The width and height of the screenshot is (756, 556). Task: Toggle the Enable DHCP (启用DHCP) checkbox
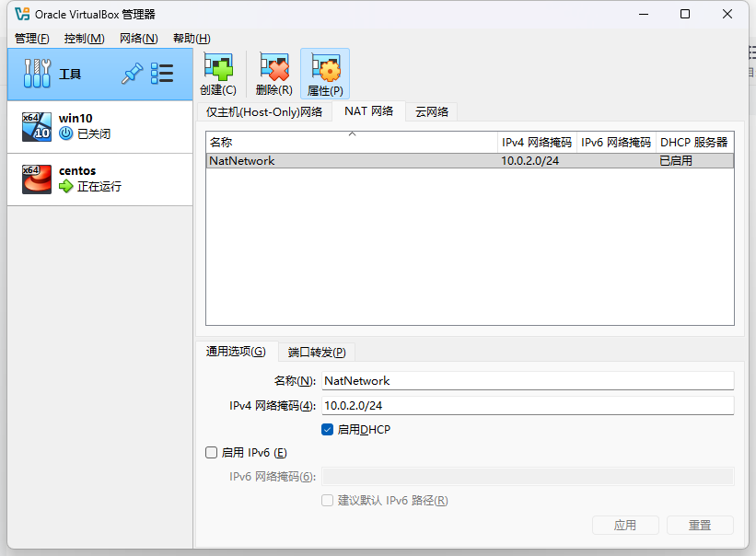coord(328,429)
